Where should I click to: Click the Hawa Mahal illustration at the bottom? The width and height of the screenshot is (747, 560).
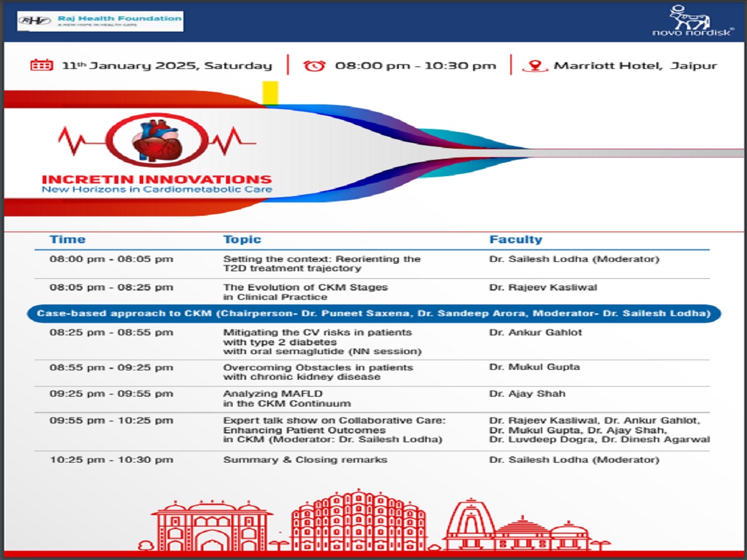(x=359, y=523)
